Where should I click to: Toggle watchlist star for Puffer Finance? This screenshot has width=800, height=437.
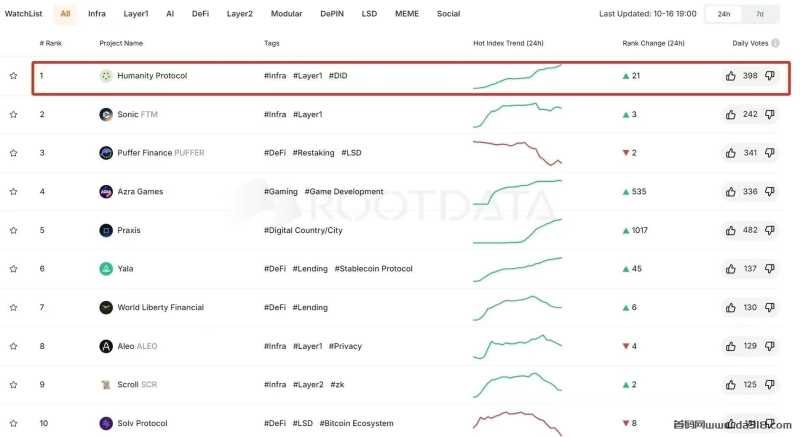pos(13,153)
